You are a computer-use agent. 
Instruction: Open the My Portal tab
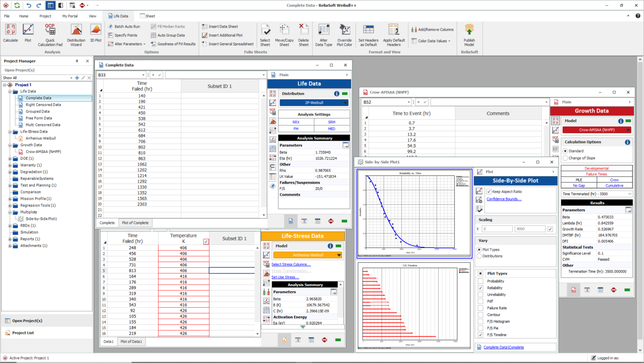click(70, 16)
